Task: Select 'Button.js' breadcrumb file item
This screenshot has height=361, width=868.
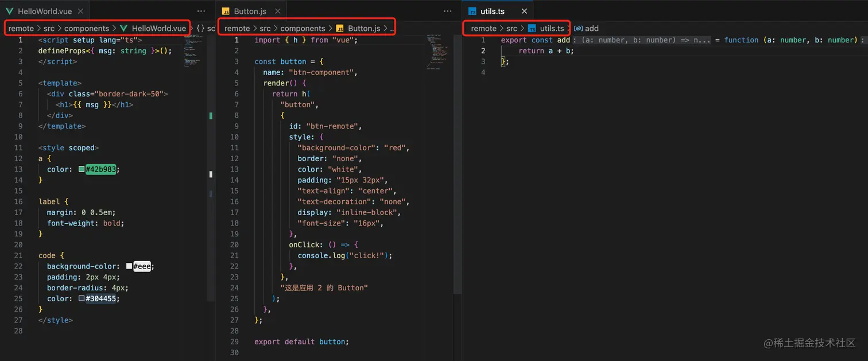Action: pyautogui.click(x=358, y=28)
